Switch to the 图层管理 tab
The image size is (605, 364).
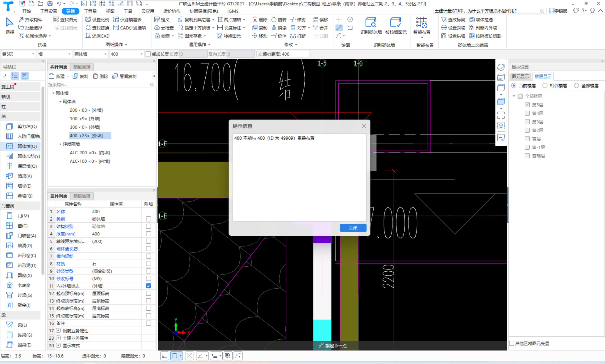click(82, 196)
